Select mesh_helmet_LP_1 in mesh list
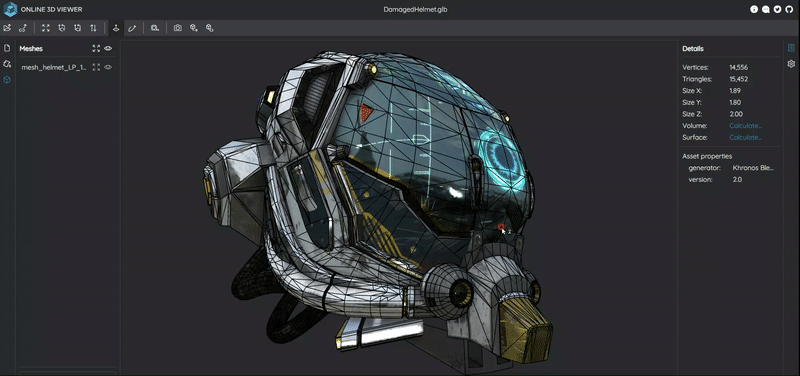 [x=54, y=67]
